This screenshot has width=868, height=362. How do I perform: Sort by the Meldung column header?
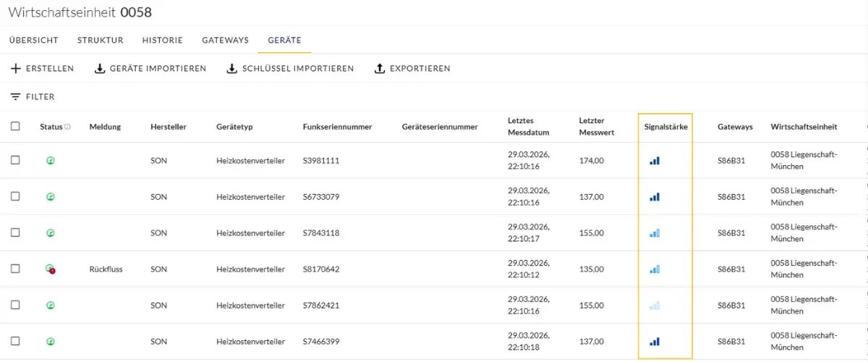coord(105,127)
